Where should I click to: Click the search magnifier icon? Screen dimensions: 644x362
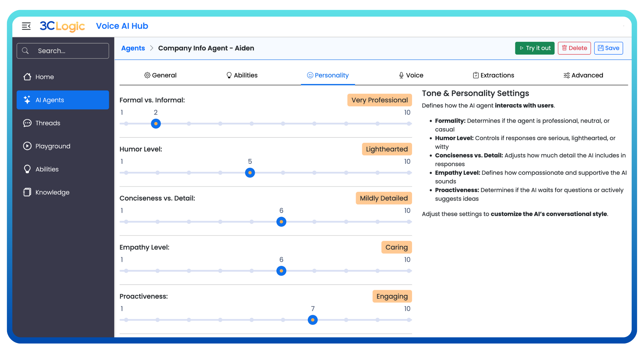25,51
